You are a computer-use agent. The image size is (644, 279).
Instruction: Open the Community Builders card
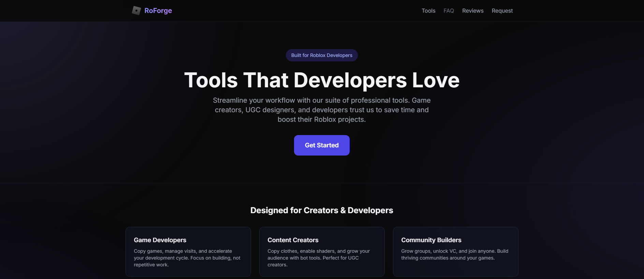point(456,252)
